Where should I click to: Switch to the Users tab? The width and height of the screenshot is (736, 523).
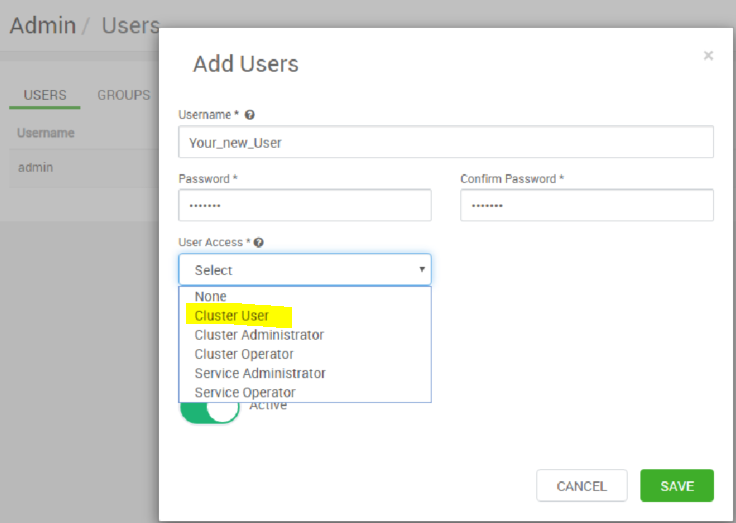pos(45,95)
